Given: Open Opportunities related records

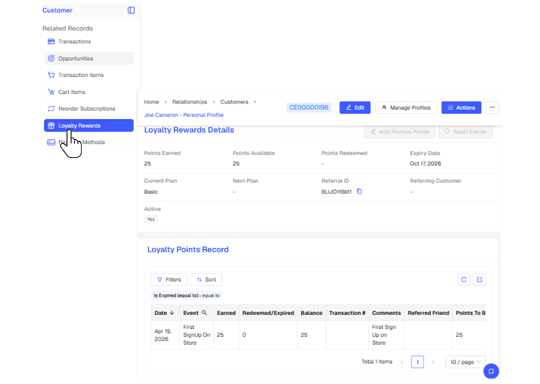Looking at the screenshot, I should coord(89,59).
